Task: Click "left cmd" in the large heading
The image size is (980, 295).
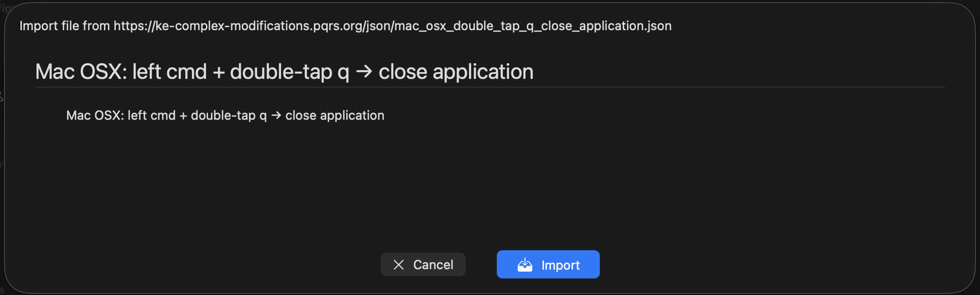Action: coord(170,72)
